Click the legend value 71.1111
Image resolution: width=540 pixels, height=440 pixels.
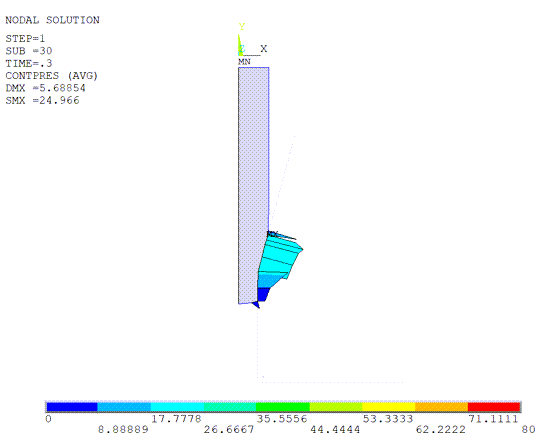click(493, 419)
